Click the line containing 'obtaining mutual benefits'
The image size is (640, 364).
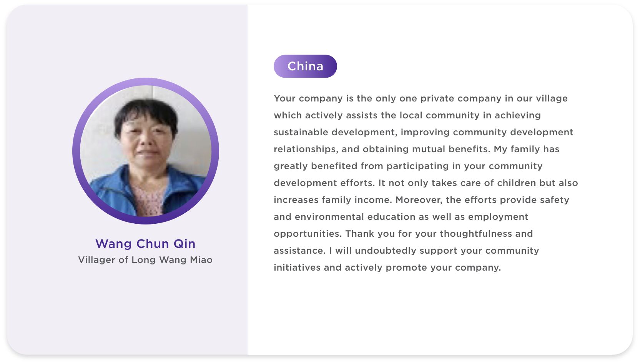click(416, 149)
